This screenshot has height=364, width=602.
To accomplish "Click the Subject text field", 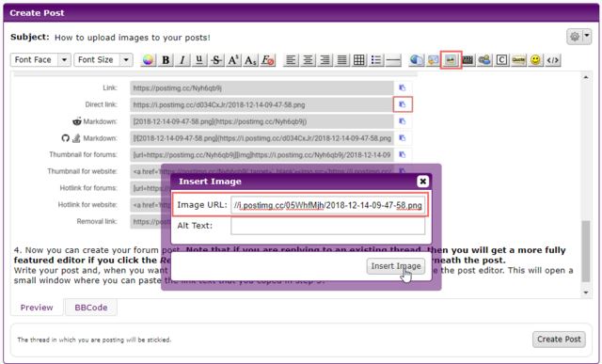I will tap(133, 38).
